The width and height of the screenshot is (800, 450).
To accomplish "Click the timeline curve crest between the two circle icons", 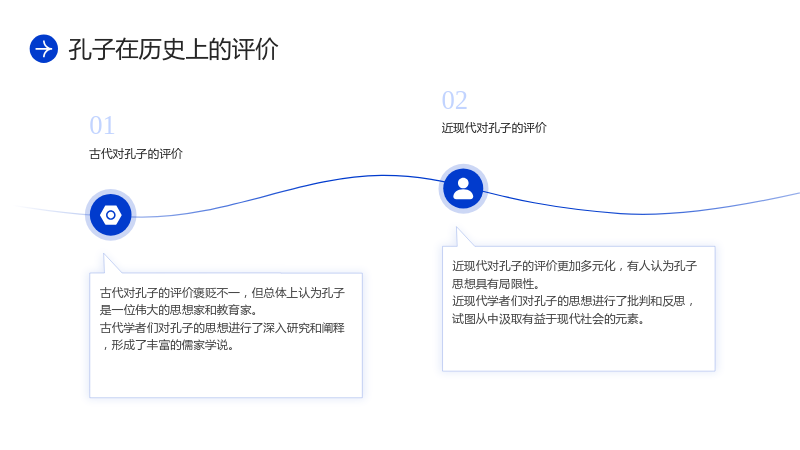I will 383,176.
